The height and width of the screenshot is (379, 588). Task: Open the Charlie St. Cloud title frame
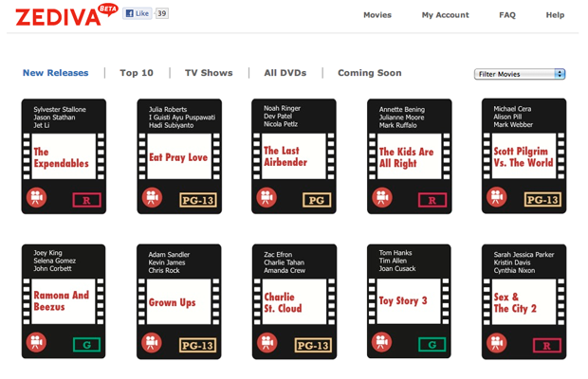pos(294,301)
